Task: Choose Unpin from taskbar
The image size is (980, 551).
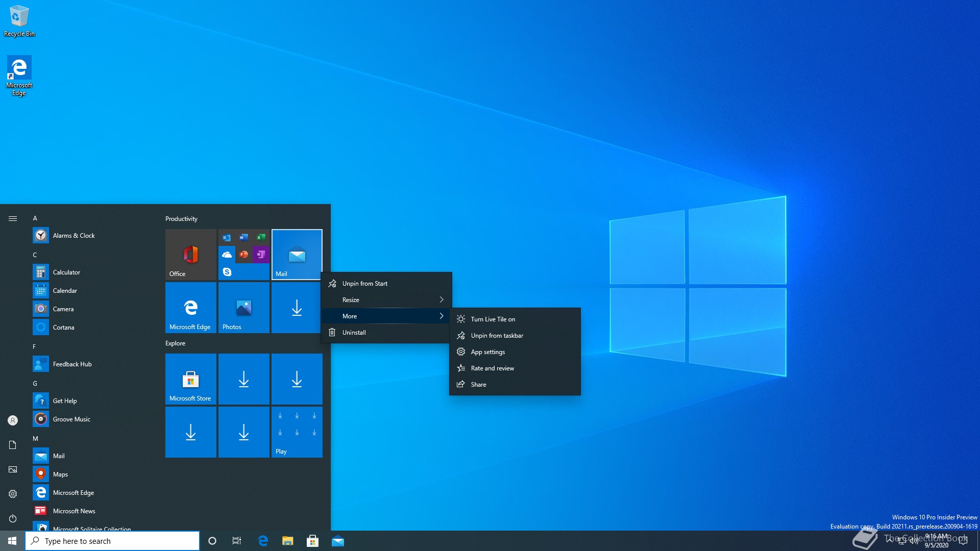Action: coord(515,336)
